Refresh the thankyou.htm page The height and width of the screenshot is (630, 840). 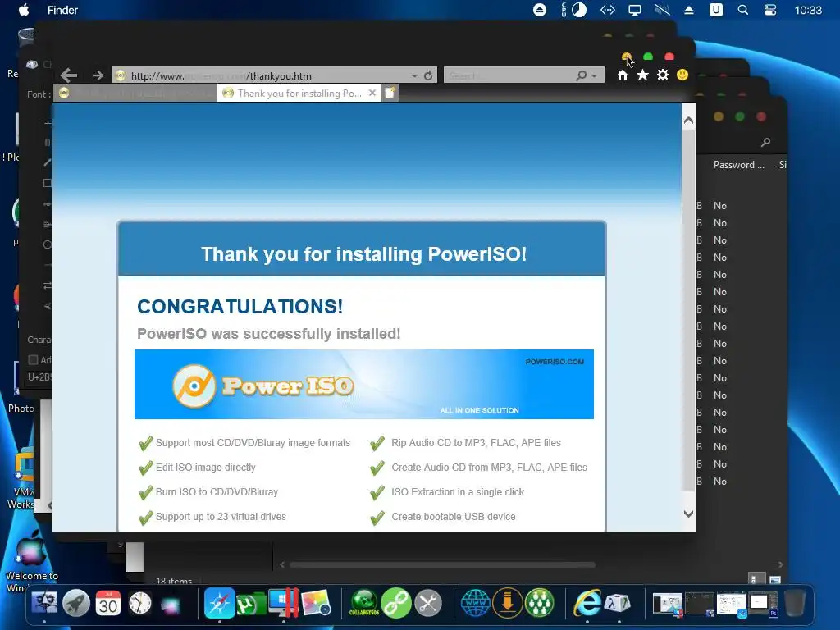click(428, 75)
